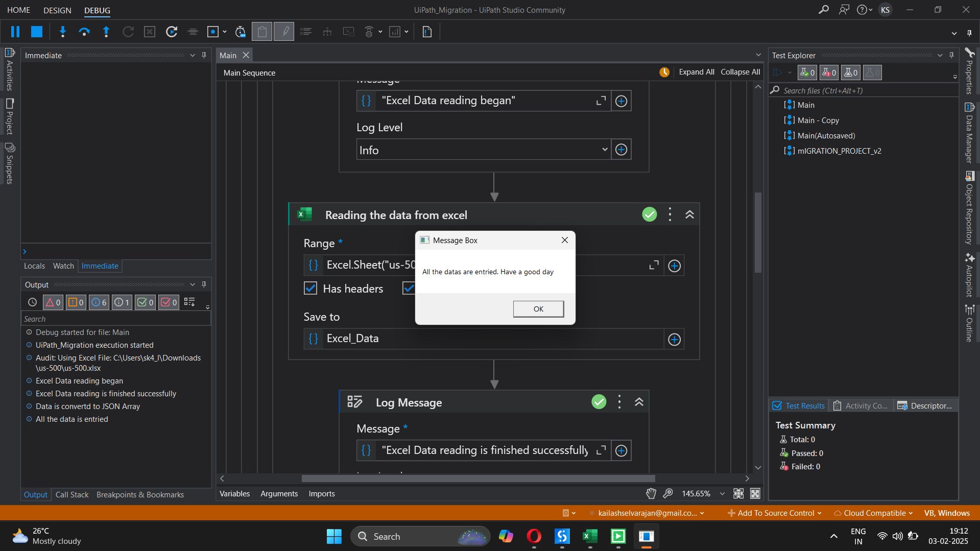This screenshot has height=551, width=980.
Task: Toggle the Overview panel icon in designer footer
Action: 755,493
